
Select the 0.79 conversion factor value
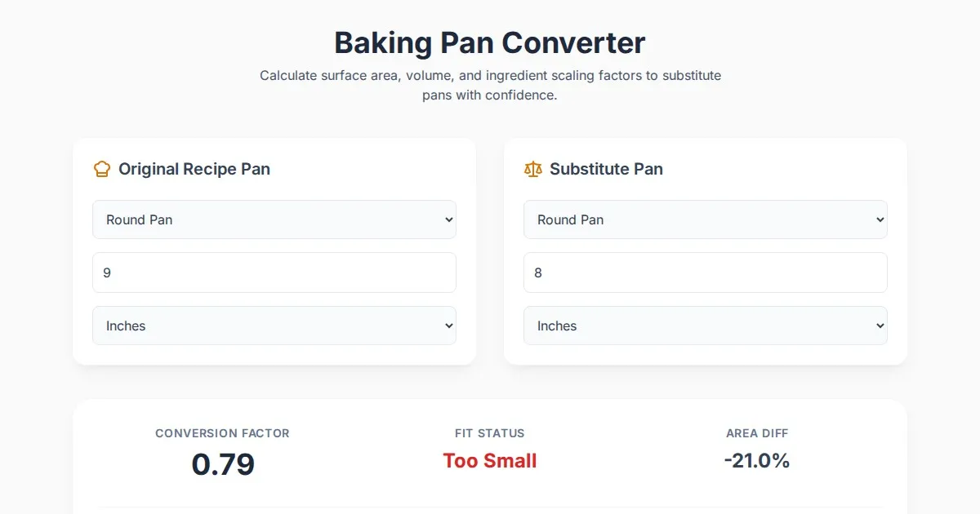point(223,464)
